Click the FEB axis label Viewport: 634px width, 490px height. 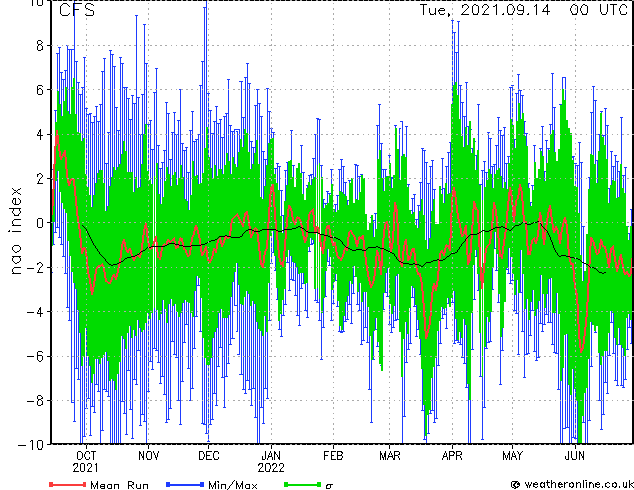click(333, 456)
